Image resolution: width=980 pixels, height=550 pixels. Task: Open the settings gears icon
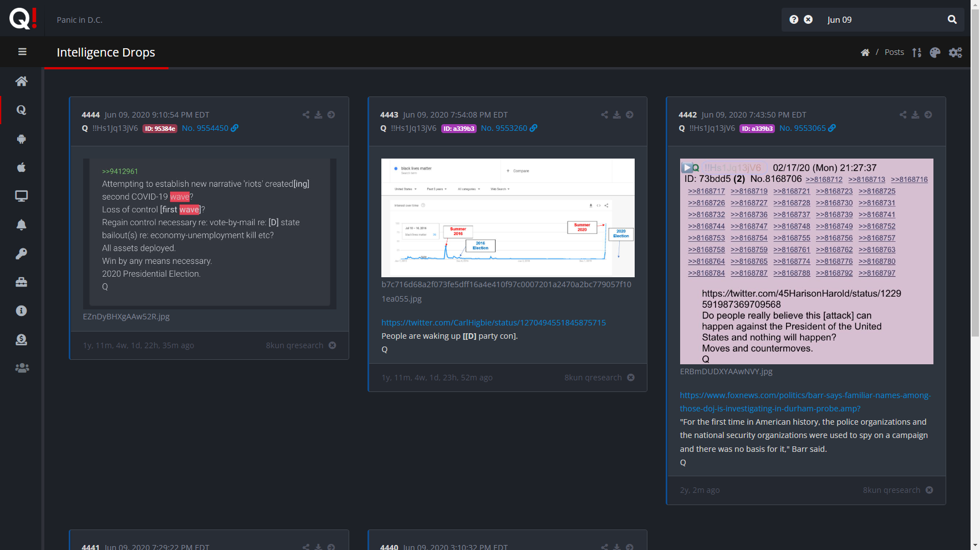click(955, 52)
